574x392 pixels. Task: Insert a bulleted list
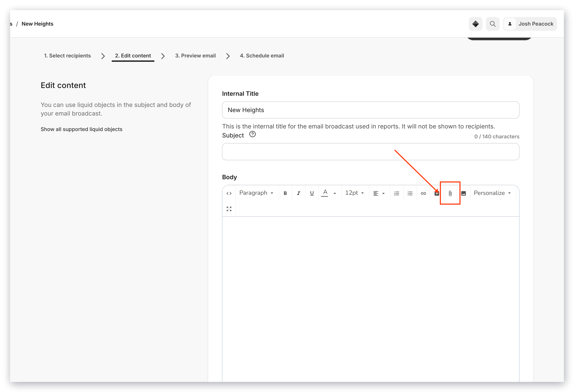point(410,193)
